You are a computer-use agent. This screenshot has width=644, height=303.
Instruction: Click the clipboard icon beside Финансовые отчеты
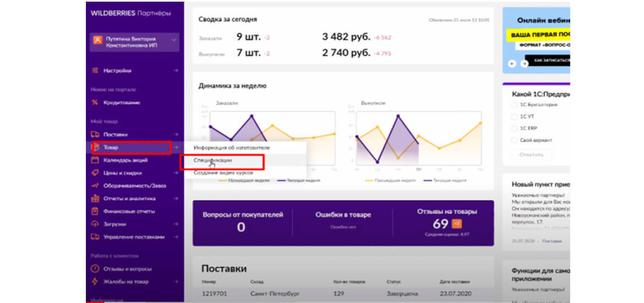click(95, 212)
